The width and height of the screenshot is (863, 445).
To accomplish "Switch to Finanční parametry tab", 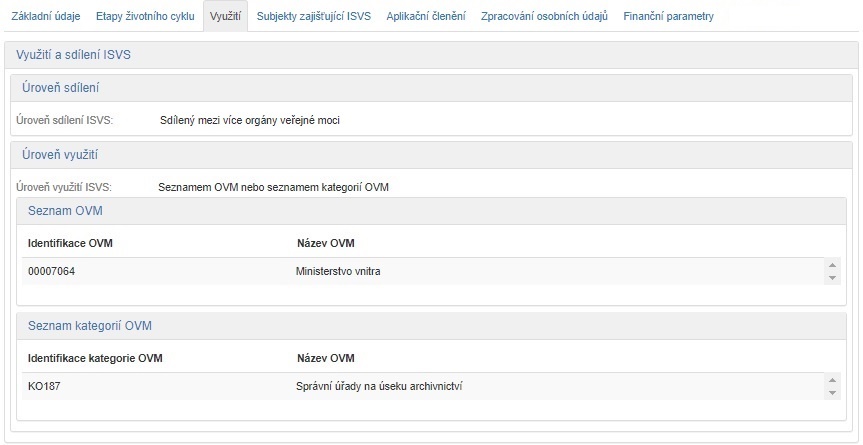I will pos(668,16).
